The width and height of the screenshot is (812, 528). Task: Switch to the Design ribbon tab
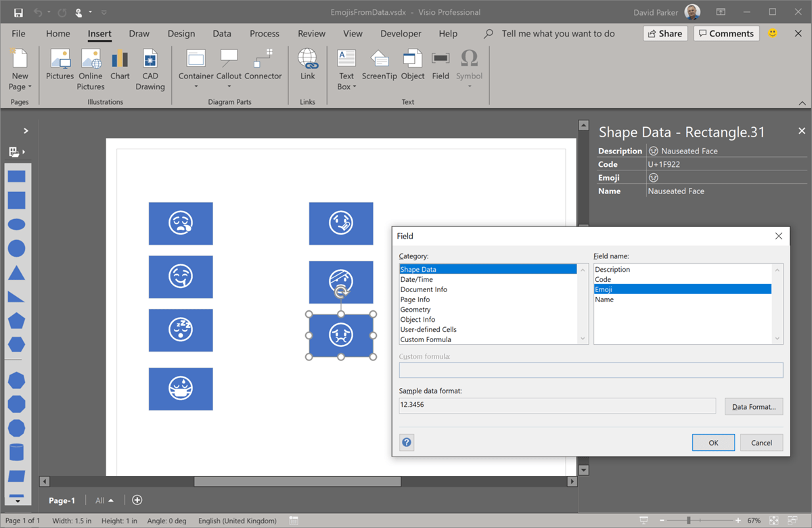181,33
